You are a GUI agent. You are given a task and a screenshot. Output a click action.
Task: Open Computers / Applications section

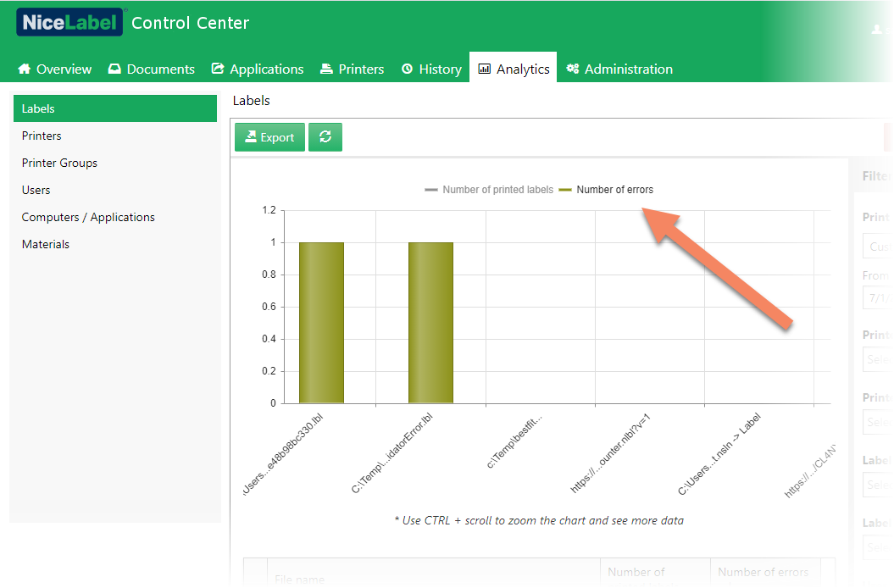tap(88, 217)
